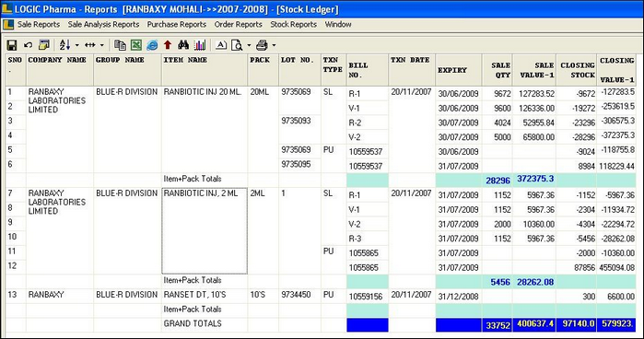Select the 'RANBIOTIC INJ 20 ML.' item cell
644x339 pixels.
point(205,130)
